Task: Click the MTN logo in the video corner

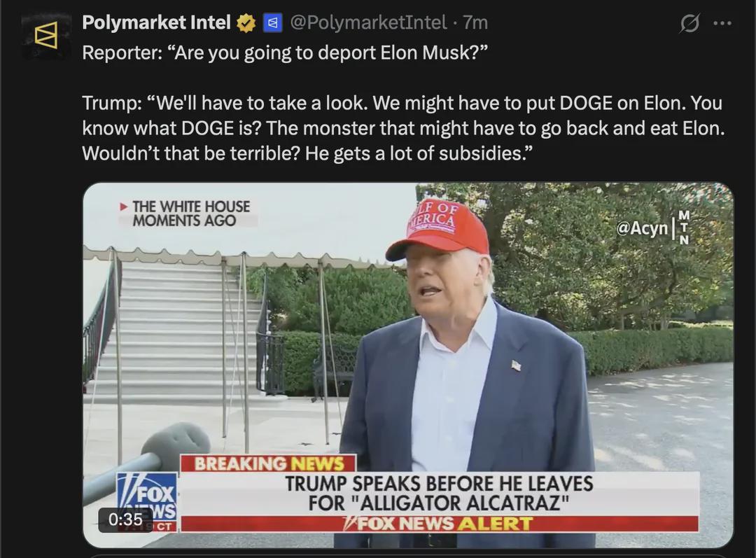Action: 684,227
